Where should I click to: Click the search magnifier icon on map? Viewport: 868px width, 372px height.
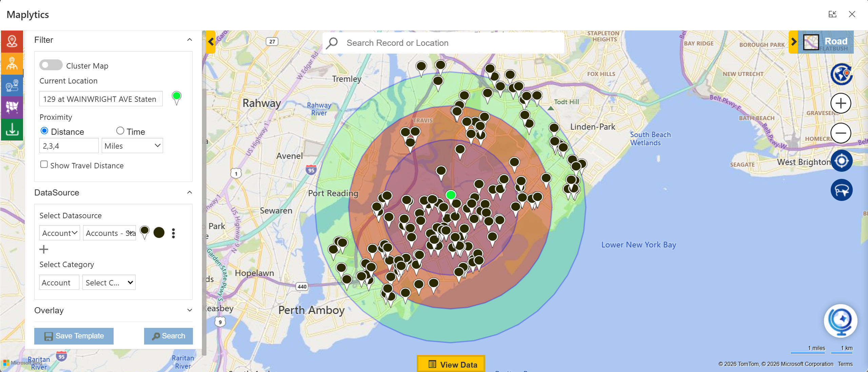tap(332, 43)
